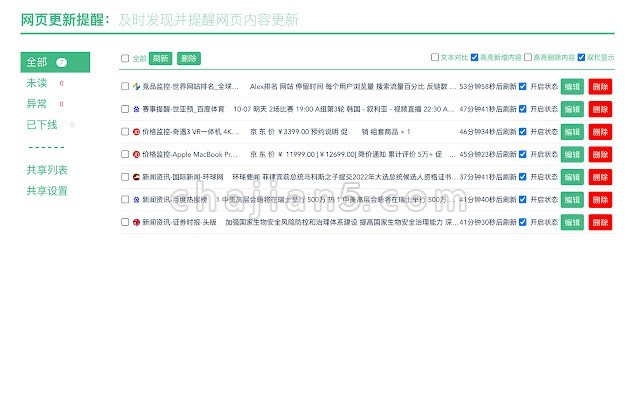Open title 新闻资讯-百度热搜榜
The width and height of the screenshot is (640, 400).
(175, 200)
